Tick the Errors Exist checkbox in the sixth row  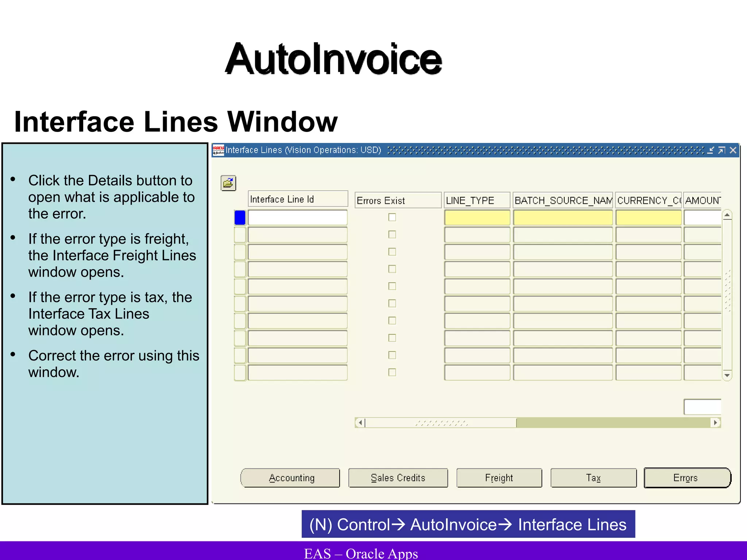click(392, 303)
